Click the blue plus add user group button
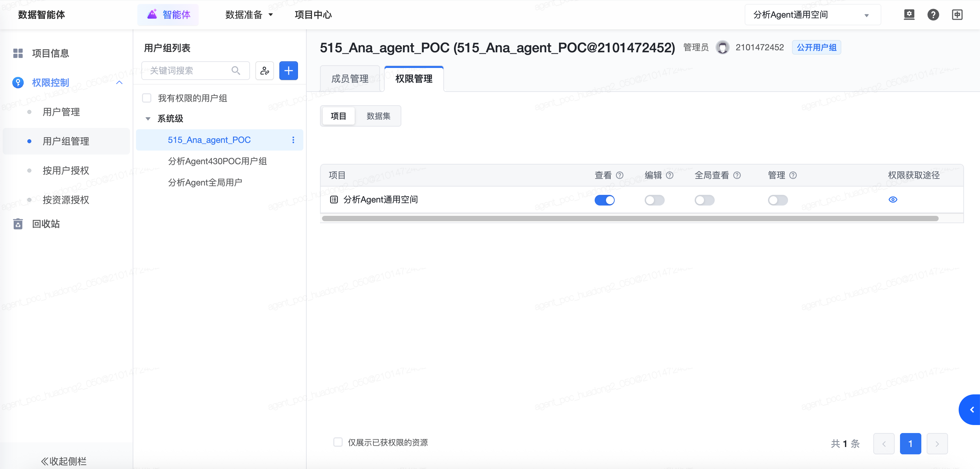The image size is (980, 469). click(288, 71)
